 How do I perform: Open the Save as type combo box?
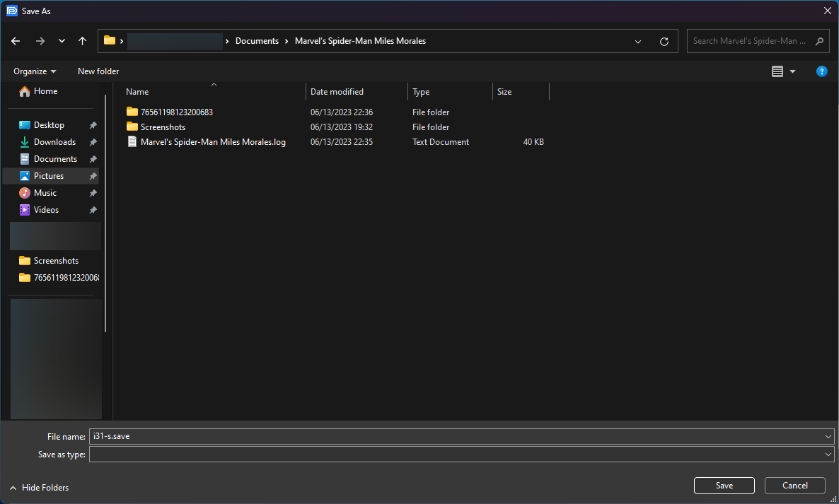tap(461, 455)
